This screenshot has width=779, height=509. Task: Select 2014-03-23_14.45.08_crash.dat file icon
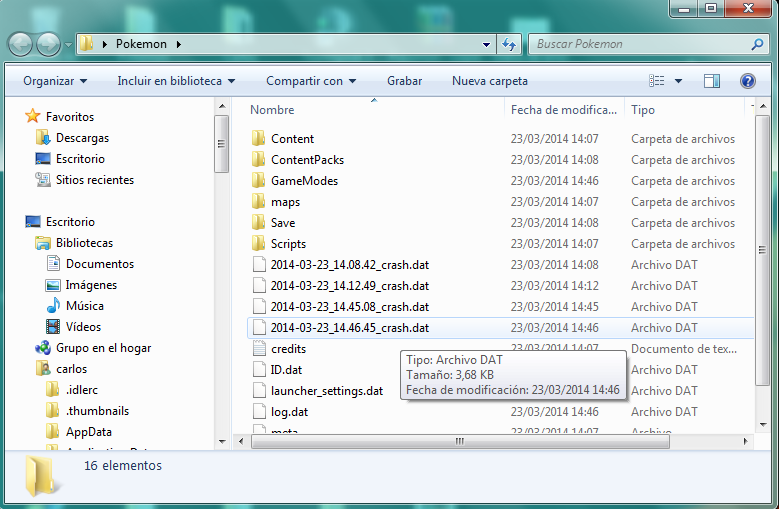pos(259,306)
